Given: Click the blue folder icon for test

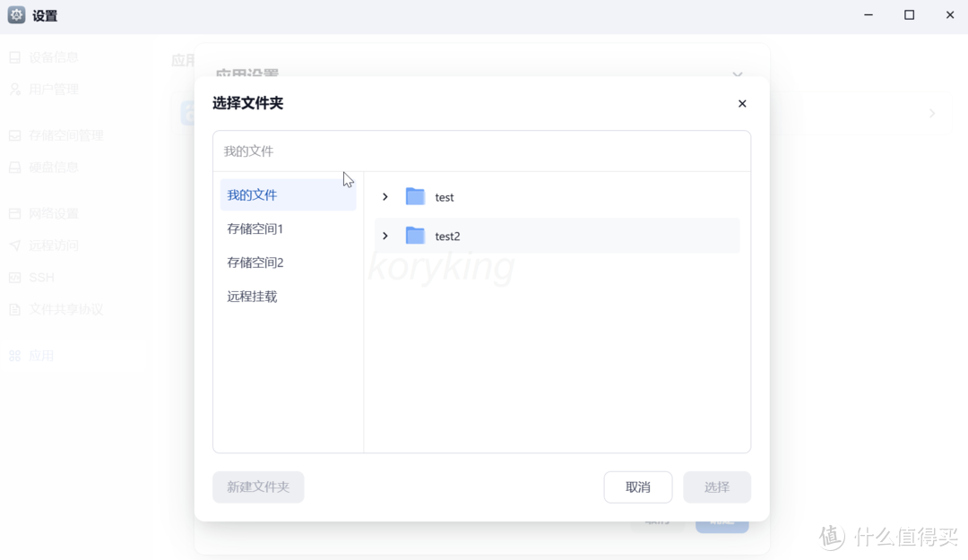Looking at the screenshot, I should click(x=414, y=196).
